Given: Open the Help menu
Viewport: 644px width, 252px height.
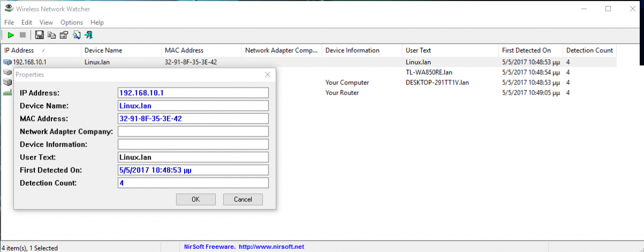Looking at the screenshot, I should click(x=97, y=23).
